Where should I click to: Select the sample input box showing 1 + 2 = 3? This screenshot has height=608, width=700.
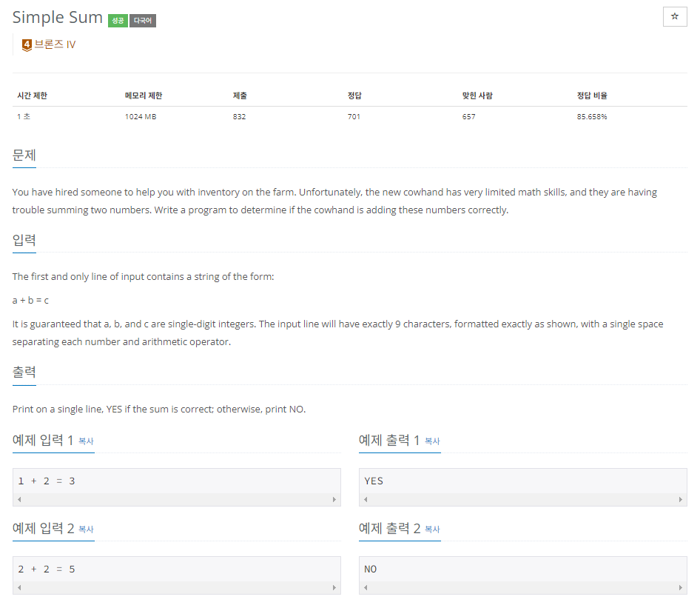pos(175,481)
